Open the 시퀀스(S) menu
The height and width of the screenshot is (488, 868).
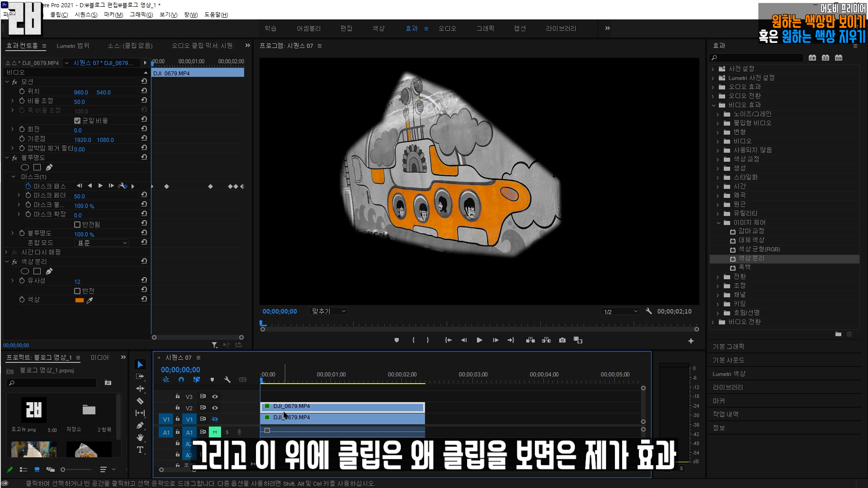tap(86, 14)
